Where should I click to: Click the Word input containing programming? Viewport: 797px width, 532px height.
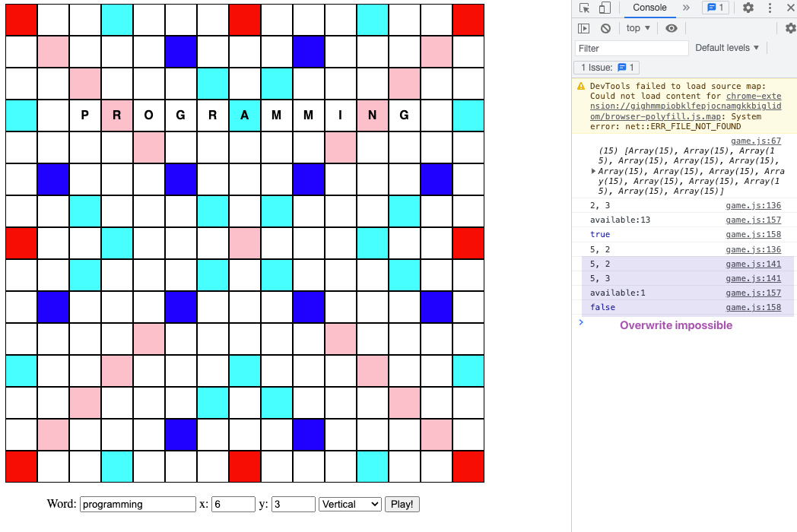[x=138, y=504]
